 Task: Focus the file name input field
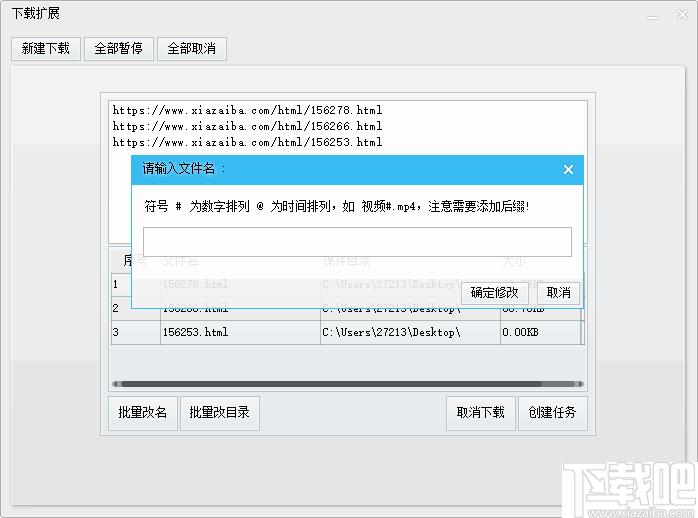tap(357, 242)
